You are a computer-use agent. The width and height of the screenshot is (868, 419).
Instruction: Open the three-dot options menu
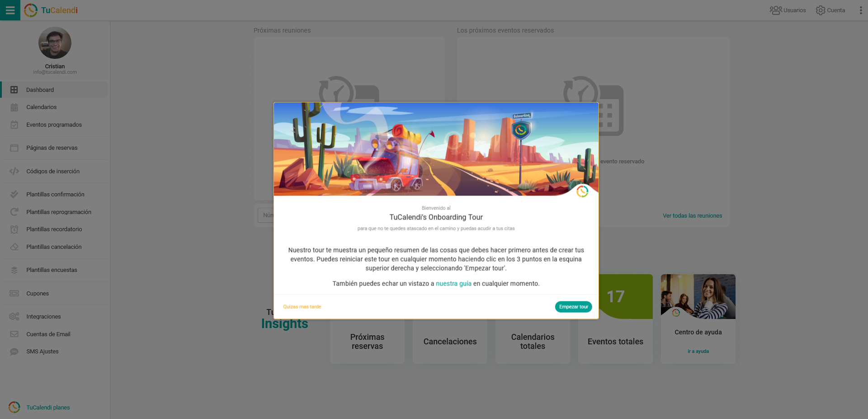click(860, 10)
